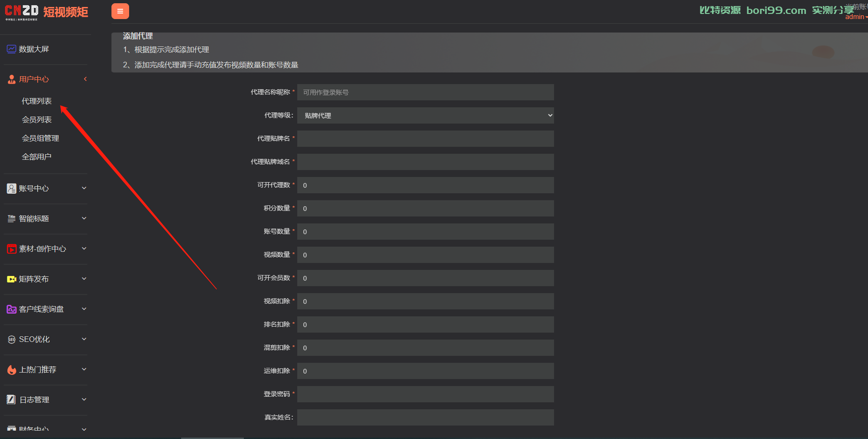This screenshot has height=439, width=868.
Task: Focus the 视频扣除 input field
Action: click(425, 301)
